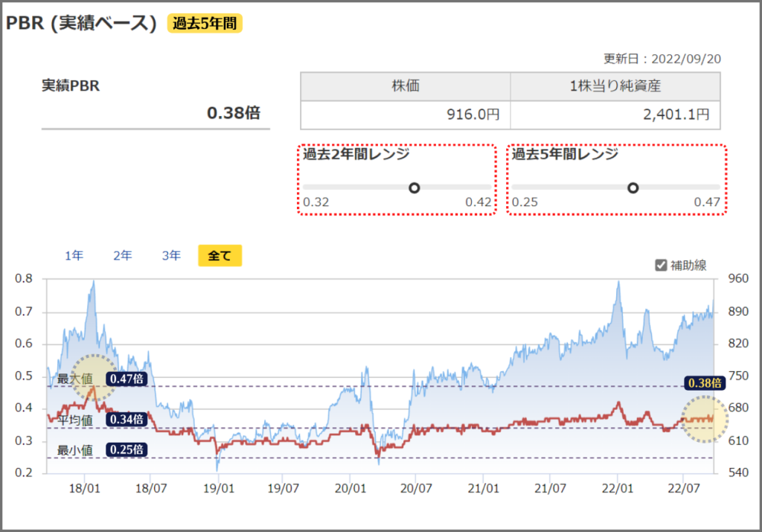Click the 21/01 x-axis date label

pos(484,488)
